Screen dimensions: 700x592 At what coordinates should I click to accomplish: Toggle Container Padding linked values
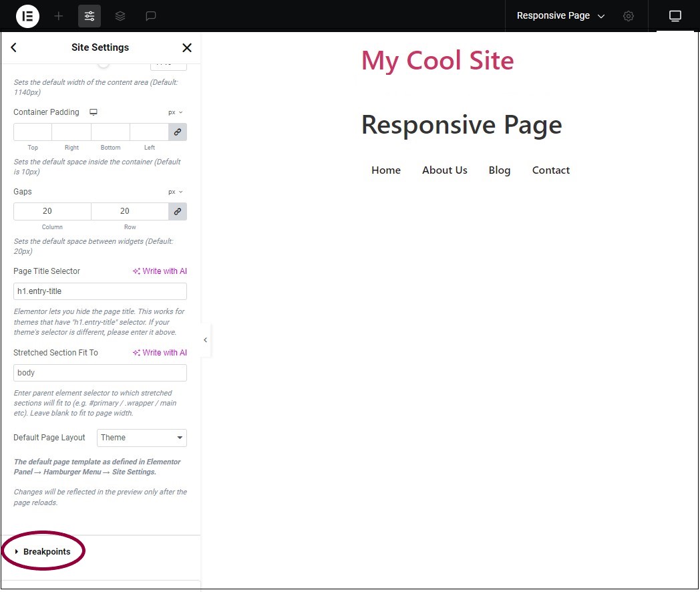pyautogui.click(x=178, y=132)
